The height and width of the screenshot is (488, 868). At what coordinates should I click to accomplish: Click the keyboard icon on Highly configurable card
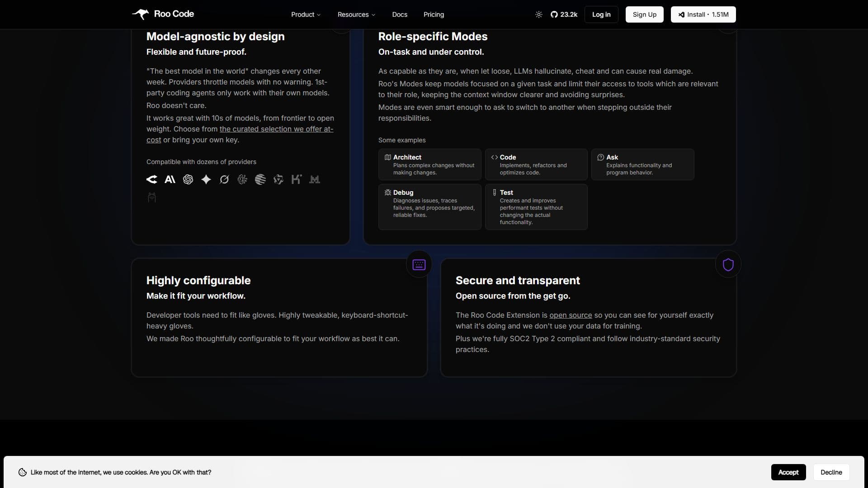click(x=419, y=264)
